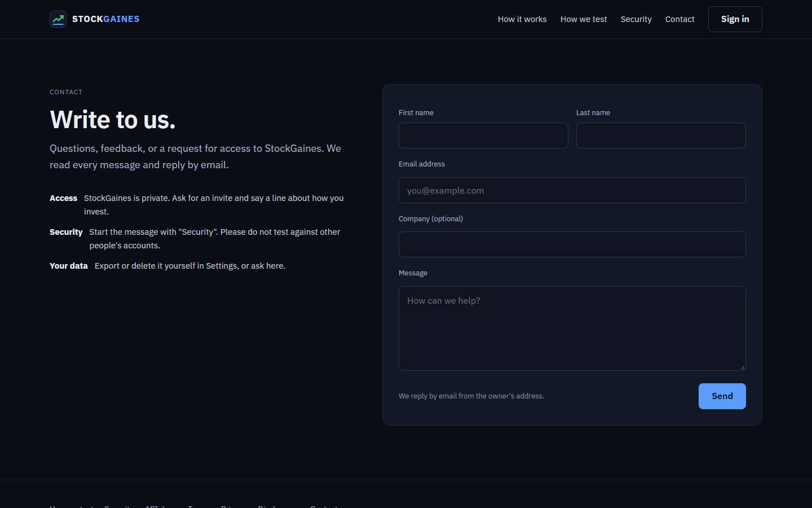
Task: Open the Security nav link
Action: [636, 19]
